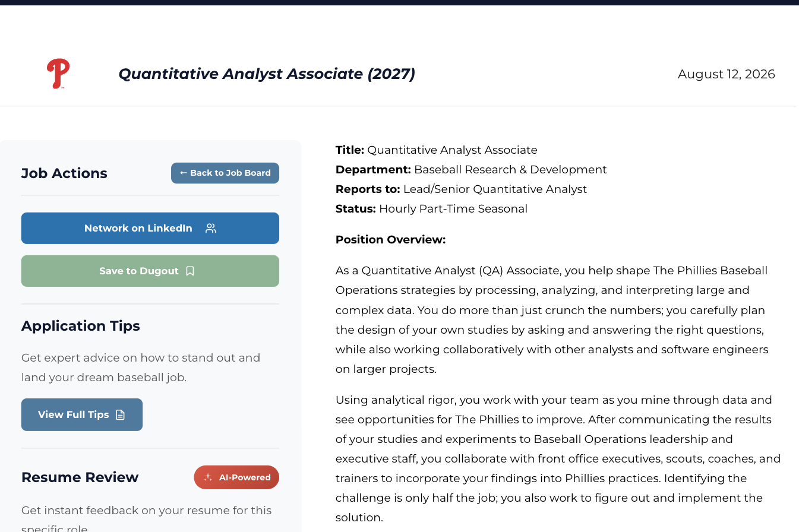This screenshot has width=799, height=532.
Task: Click the document icon on View Full Tips
Action: coord(120,414)
